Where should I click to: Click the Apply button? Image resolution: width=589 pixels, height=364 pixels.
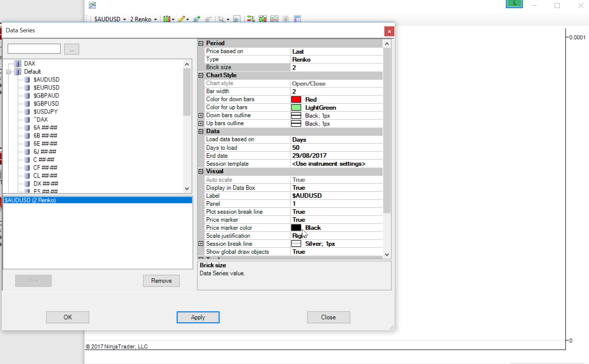coord(198,317)
